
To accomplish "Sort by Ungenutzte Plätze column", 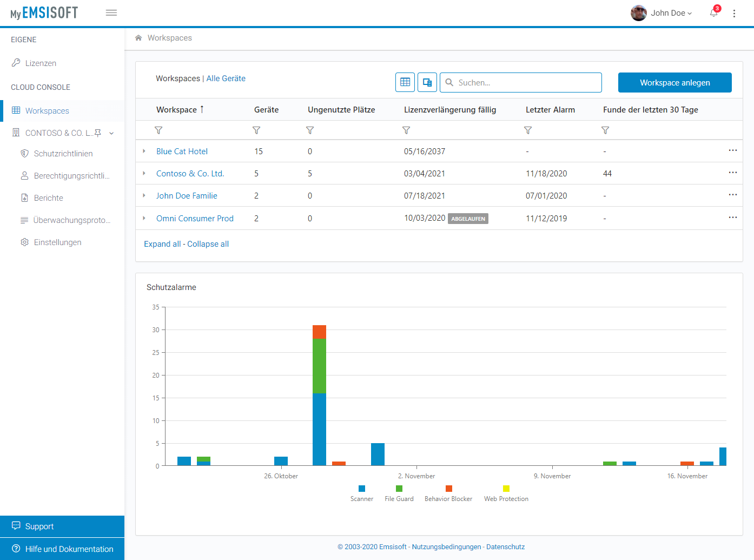I will pos(341,109).
